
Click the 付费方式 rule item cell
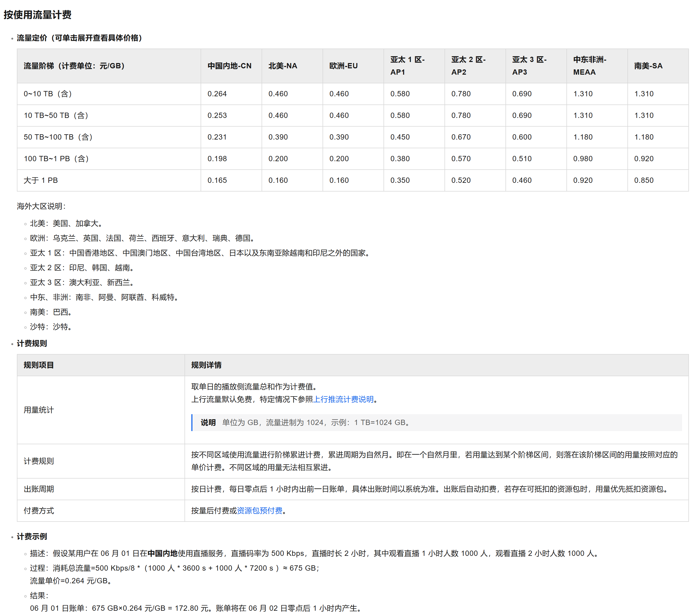click(x=39, y=511)
